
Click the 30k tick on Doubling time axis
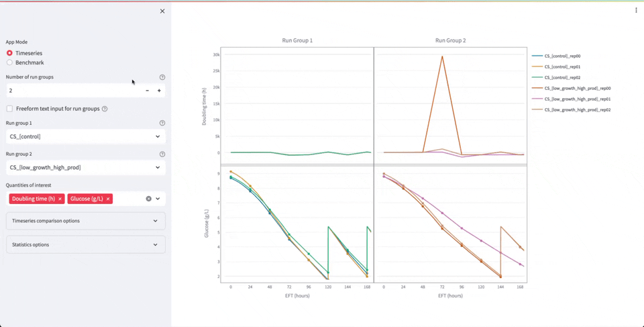(x=216, y=54)
